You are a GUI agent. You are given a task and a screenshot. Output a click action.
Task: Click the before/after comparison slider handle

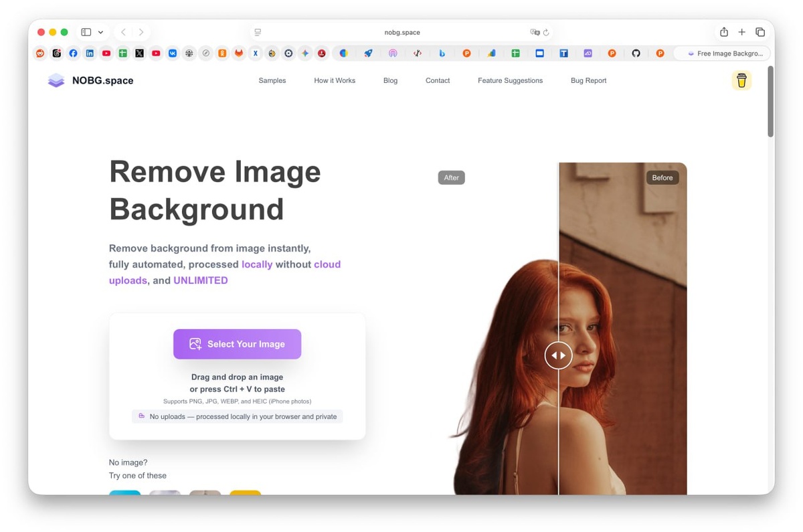tap(558, 355)
